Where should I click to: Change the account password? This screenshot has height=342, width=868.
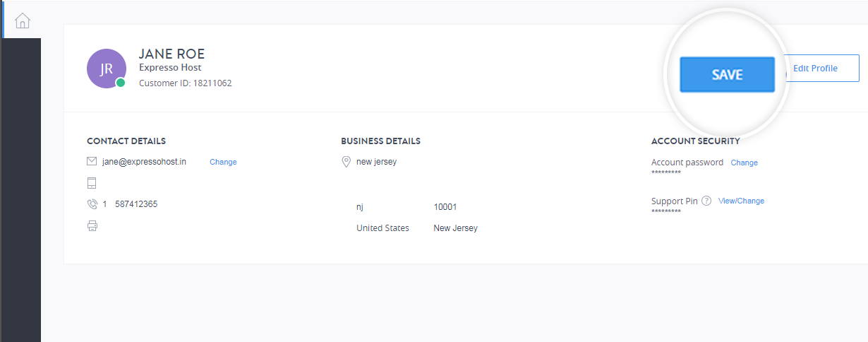744,163
